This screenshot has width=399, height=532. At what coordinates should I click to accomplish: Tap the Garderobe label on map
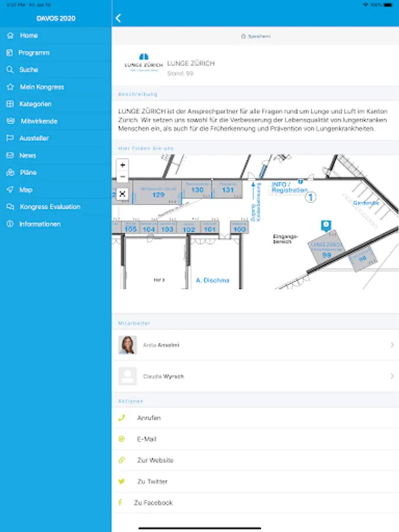(366, 203)
